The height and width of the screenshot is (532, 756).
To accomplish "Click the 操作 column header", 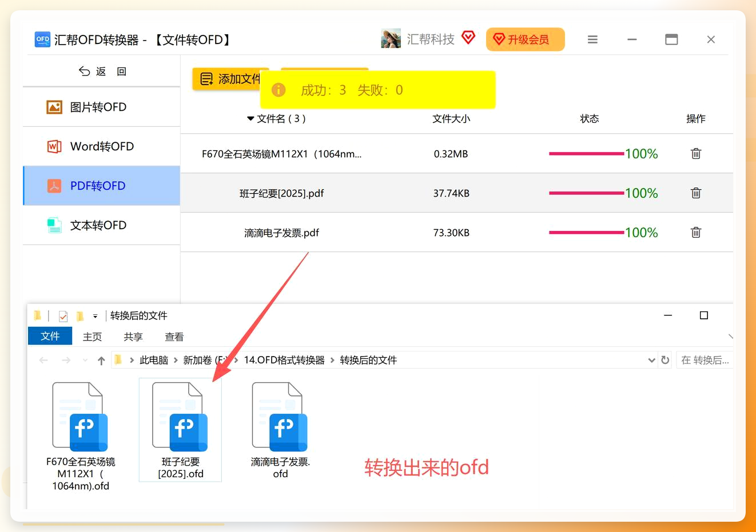I will click(696, 119).
